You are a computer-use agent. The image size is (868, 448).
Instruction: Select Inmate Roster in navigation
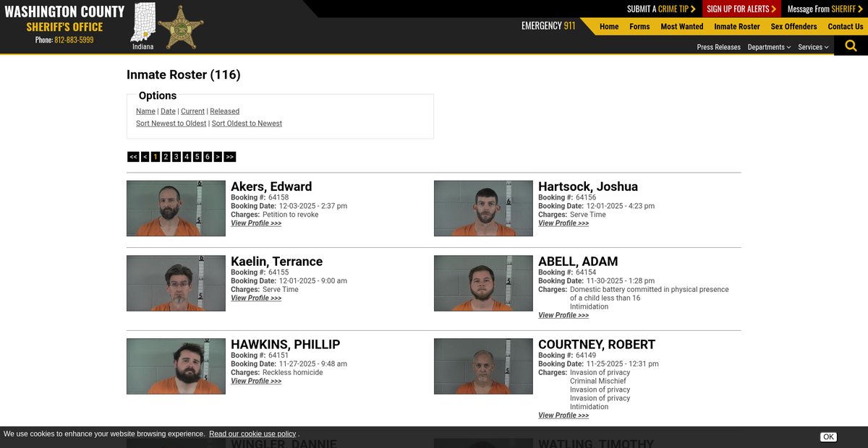click(737, 27)
